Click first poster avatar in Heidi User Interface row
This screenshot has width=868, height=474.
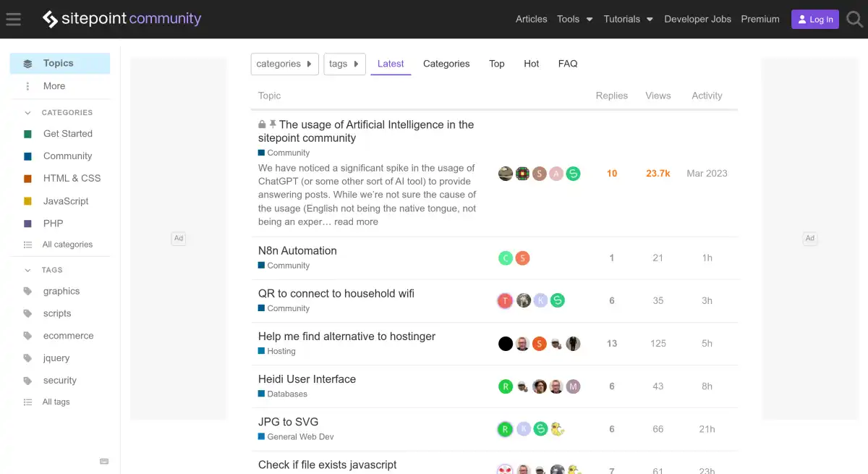tap(506, 386)
